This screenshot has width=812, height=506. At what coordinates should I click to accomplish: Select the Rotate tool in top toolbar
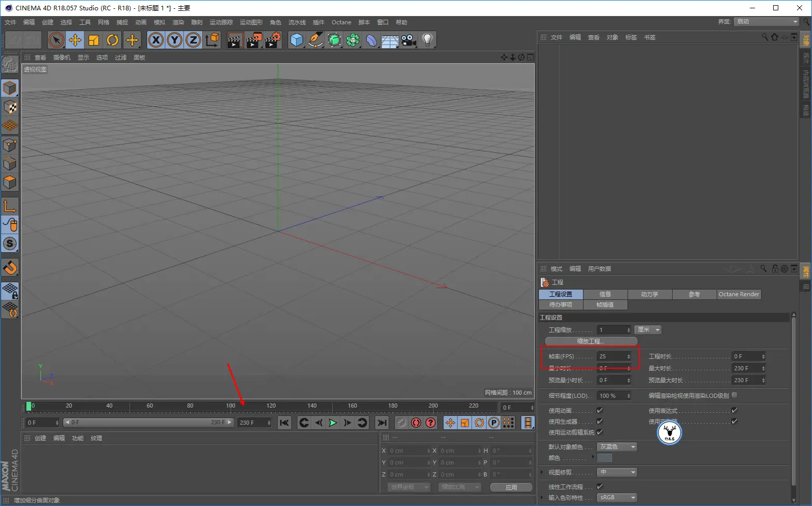click(x=112, y=40)
